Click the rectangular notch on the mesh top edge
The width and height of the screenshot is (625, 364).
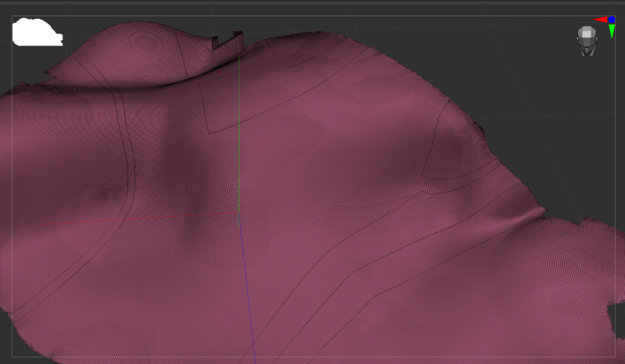point(226,42)
